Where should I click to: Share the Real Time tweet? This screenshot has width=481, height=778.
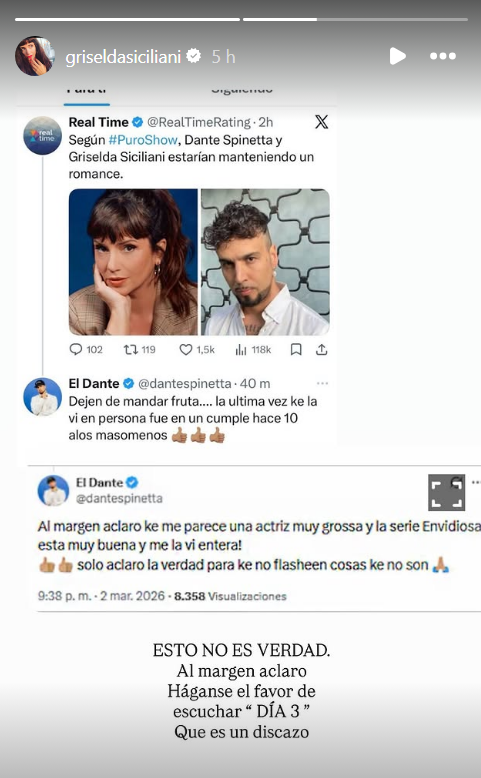[322, 350]
